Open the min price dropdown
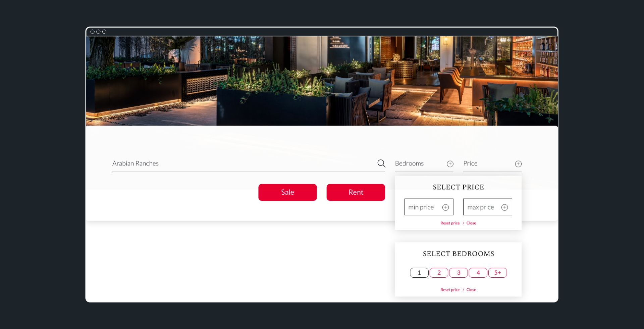Viewport: 644px width, 329px height. [429, 207]
